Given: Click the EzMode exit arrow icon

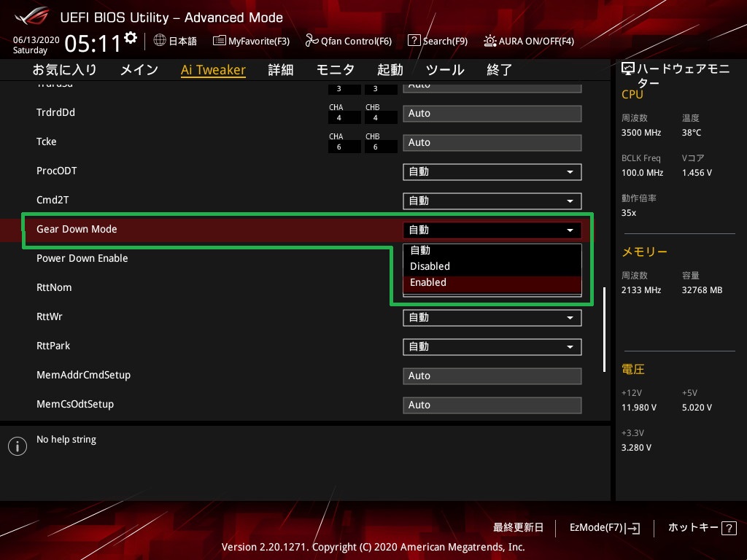Looking at the screenshot, I should (632, 528).
